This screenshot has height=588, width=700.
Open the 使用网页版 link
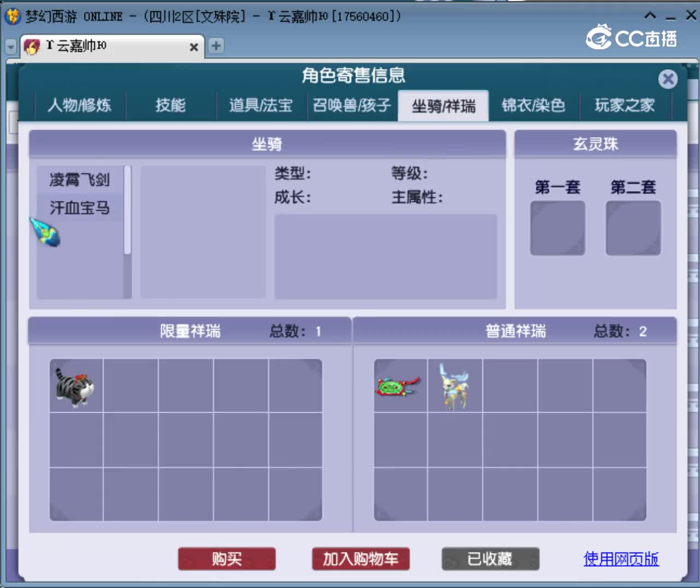point(621,558)
